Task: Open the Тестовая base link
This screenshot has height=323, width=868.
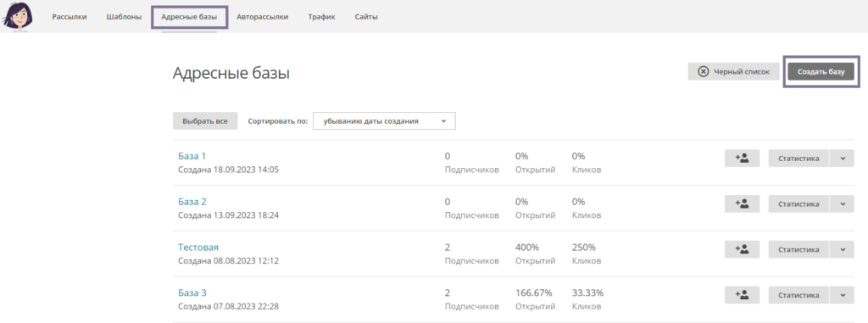Action: click(x=198, y=247)
